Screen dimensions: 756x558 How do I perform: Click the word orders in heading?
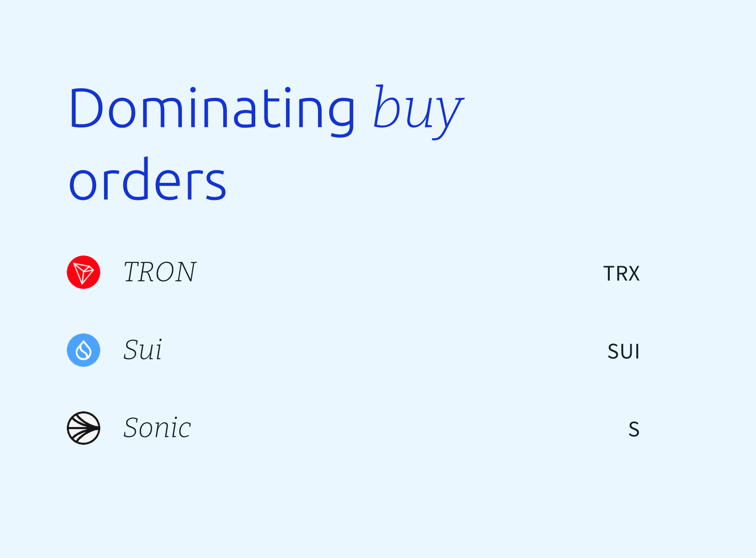coord(148,180)
